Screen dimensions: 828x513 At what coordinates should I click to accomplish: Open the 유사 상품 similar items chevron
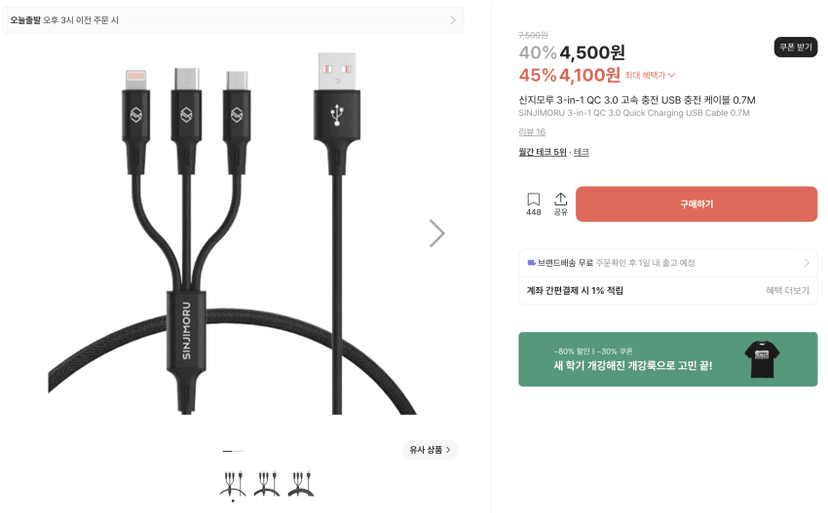click(x=448, y=450)
